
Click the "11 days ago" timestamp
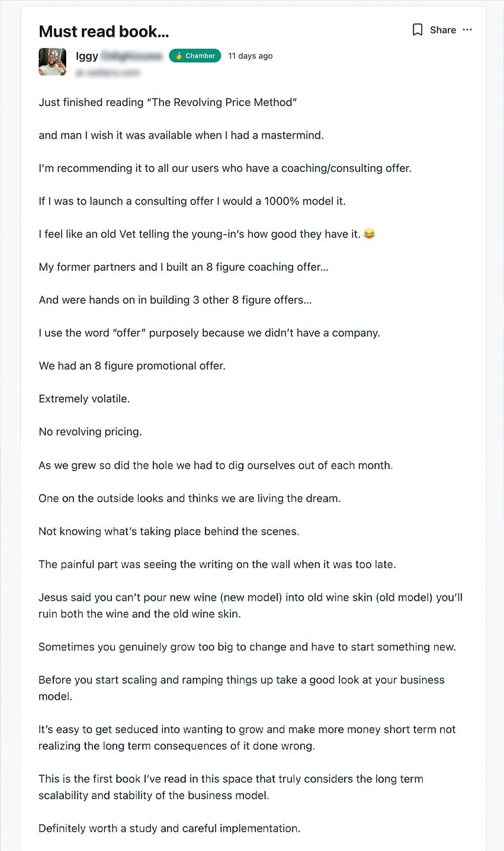coord(251,56)
